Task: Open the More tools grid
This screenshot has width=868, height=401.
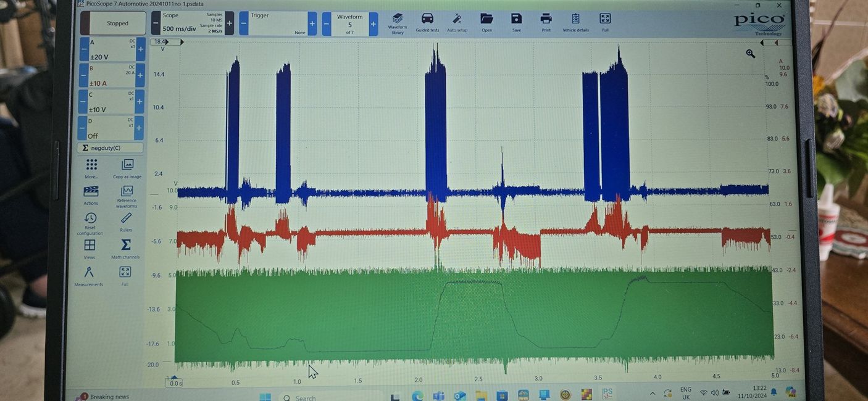Action: [x=91, y=168]
